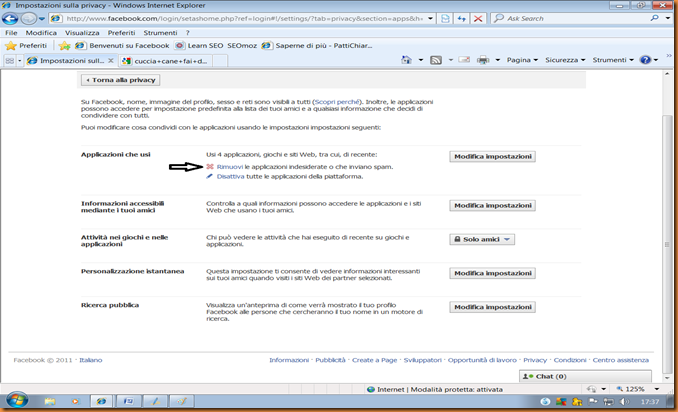Click the Italiano language link
Viewport: 678px width, 412px height.
(x=91, y=360)
